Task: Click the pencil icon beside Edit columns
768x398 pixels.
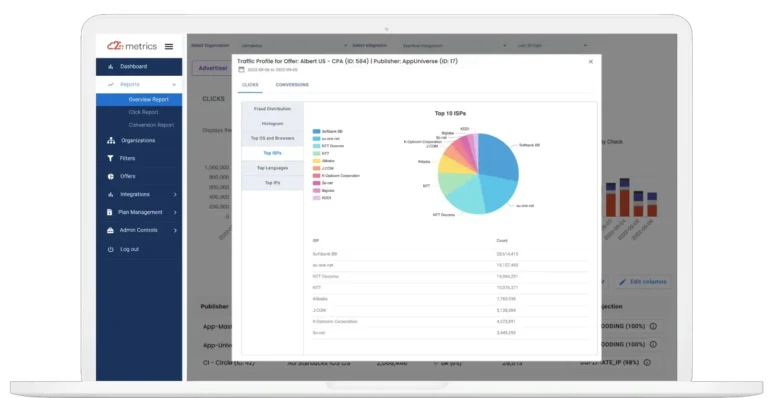Action: click(623, 282)
